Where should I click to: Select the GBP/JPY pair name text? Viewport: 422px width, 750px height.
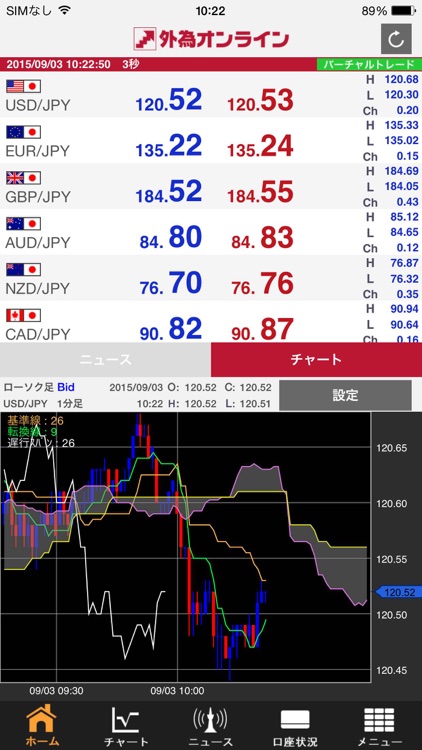[38, 197]
